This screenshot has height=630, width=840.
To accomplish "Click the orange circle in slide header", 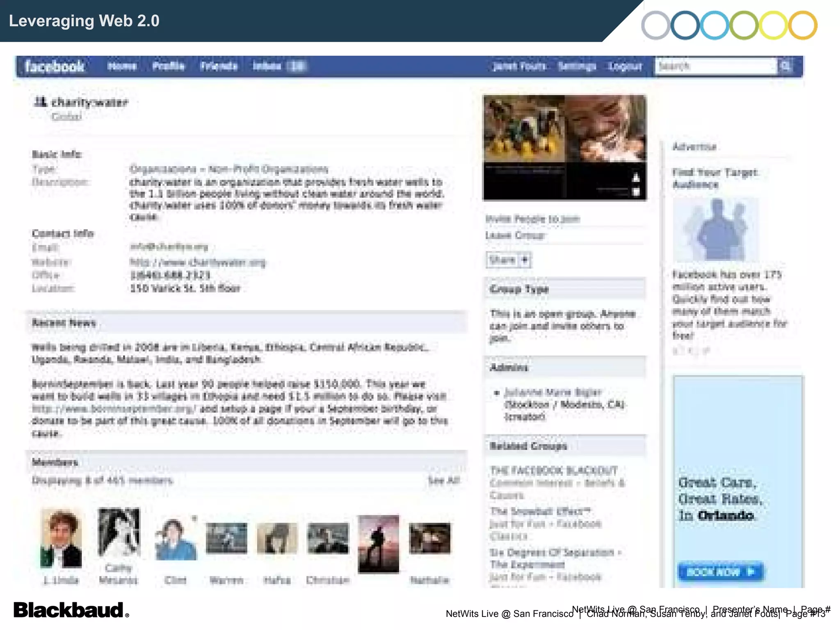I will (x=803, y=25).
